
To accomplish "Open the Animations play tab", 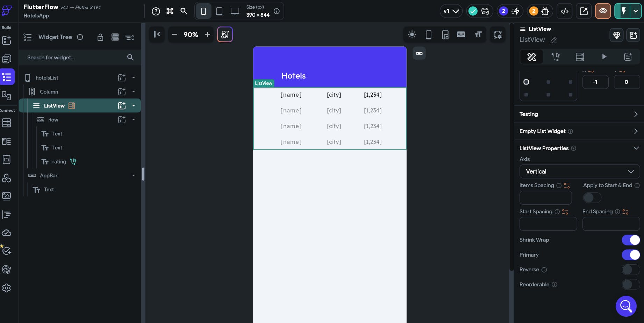I will (604, 57).
